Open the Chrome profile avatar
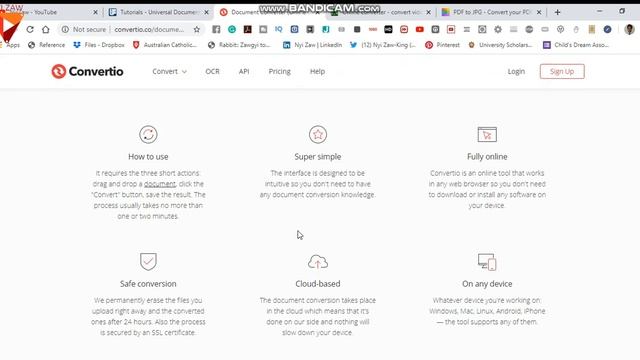This screenshot has height=360, width=640. click(629, 29)
